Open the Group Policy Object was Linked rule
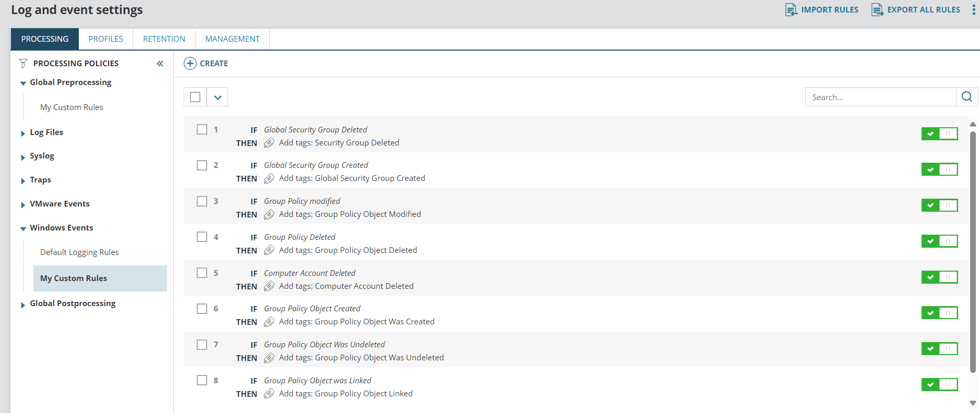Viewport: 980px width, 413px height. point(317,381)
